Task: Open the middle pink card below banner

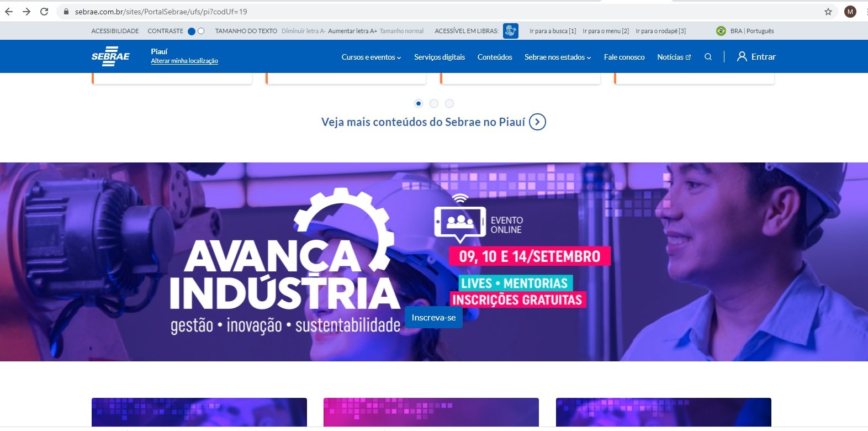Action: click(x=431, y=412)
